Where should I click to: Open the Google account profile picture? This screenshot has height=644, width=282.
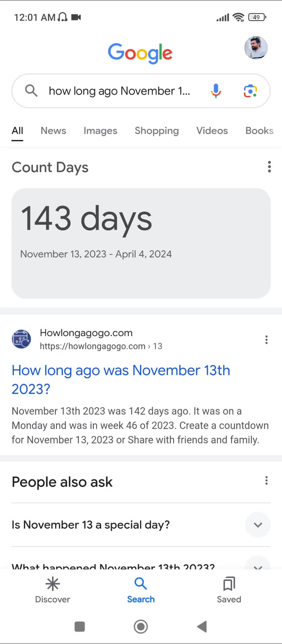(x=256, y=48)
